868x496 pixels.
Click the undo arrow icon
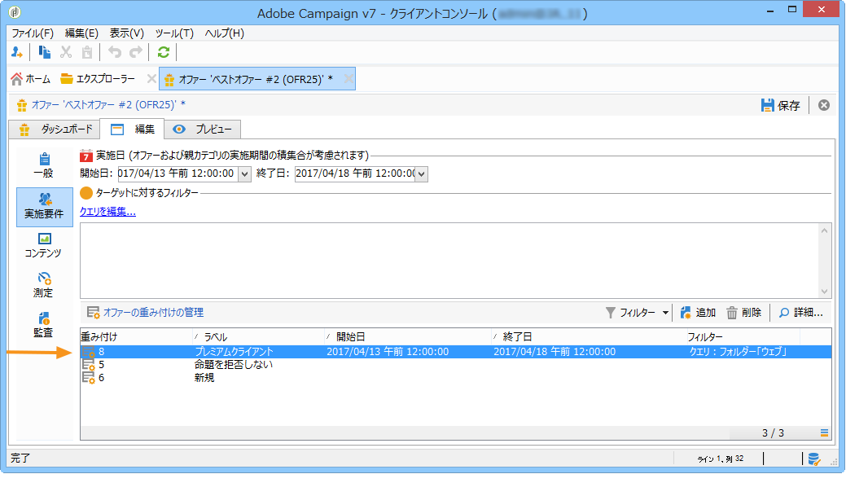[115, 53]
